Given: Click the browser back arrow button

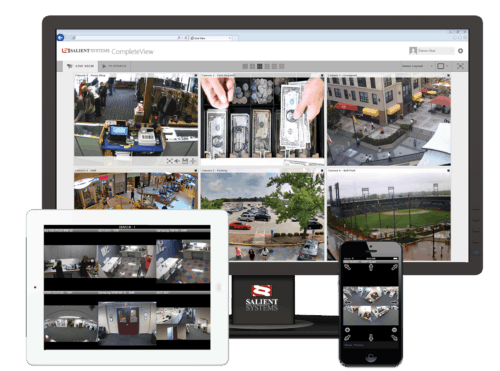Looking at the screenshot, I should (x=60, y=37).
